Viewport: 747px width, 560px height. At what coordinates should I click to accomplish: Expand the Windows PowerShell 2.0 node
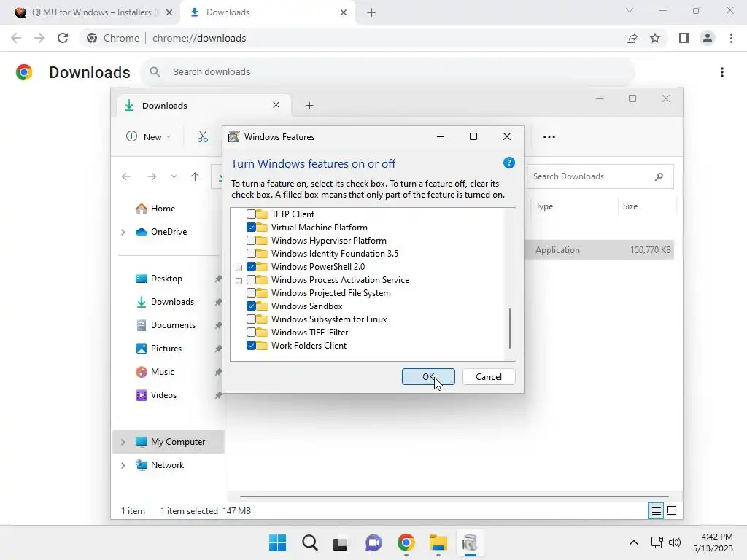239,268
